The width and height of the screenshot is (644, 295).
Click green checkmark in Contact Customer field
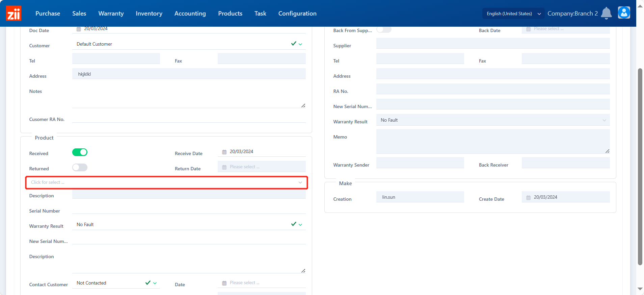click(148, 283)
